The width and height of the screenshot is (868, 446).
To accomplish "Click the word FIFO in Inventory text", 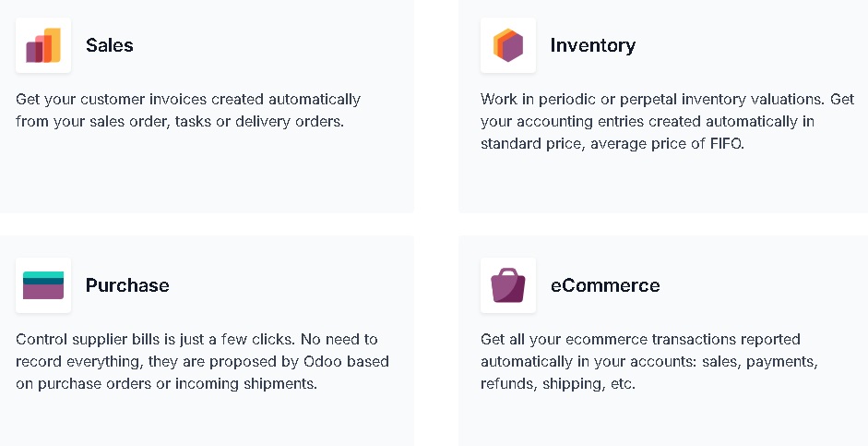I will [726, 143].
